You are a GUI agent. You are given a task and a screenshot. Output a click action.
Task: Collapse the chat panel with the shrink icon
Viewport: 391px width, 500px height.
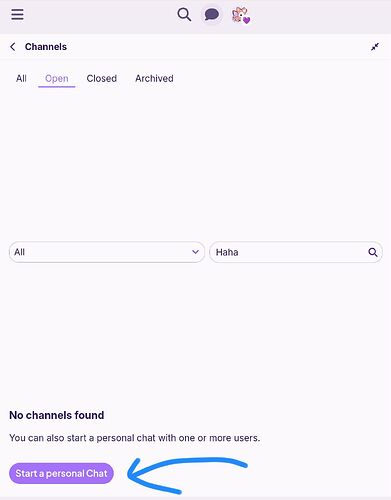click(x=375, y=47)
